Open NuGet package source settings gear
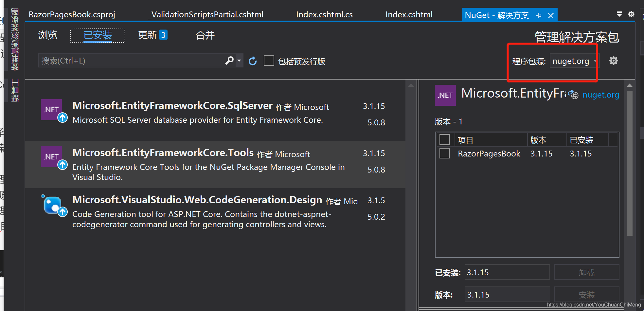The image size is (644, 311). [613, 61]
